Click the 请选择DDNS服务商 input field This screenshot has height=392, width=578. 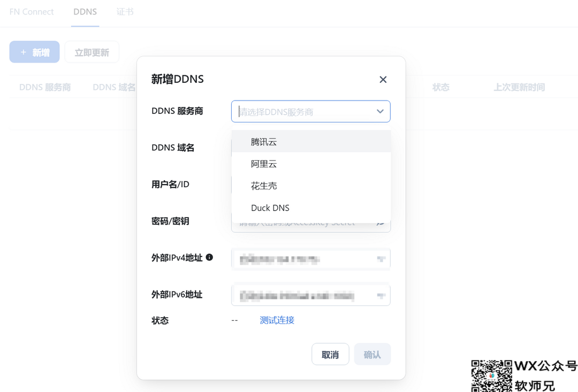(x=311, y=111)
